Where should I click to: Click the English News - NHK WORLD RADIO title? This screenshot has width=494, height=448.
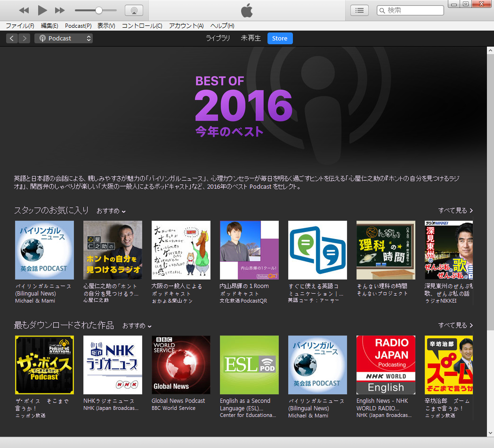coord(382,405)
